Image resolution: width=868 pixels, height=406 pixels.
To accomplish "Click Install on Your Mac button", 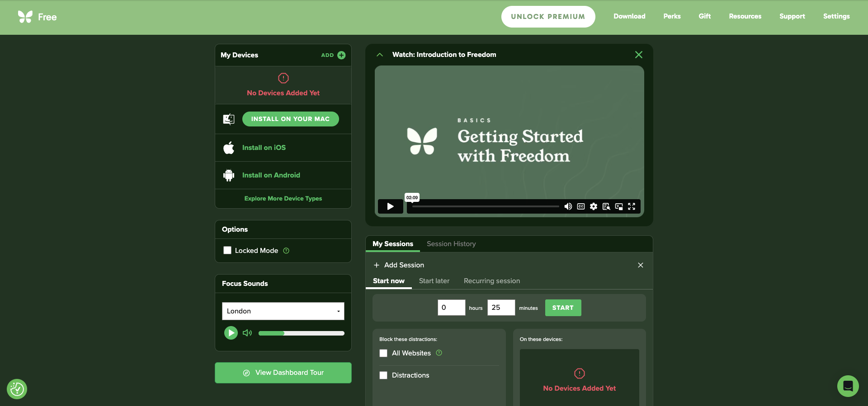I will tap(291, 119).
